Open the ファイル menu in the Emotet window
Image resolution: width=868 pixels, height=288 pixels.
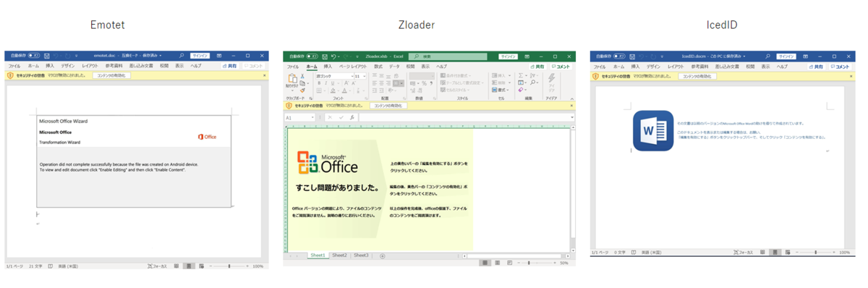pyautogui.click(x=14, y=66)
